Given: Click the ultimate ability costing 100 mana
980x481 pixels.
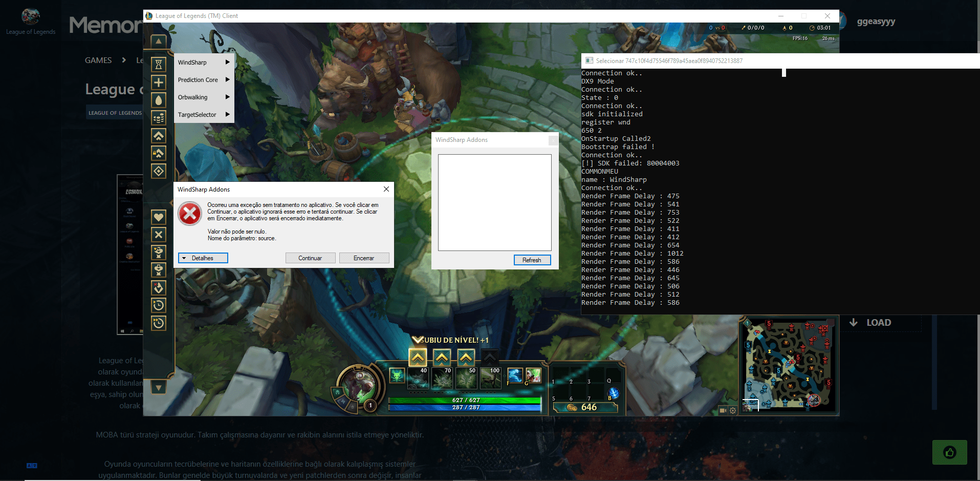Looking at the screenshot, I should coord(490,379).
